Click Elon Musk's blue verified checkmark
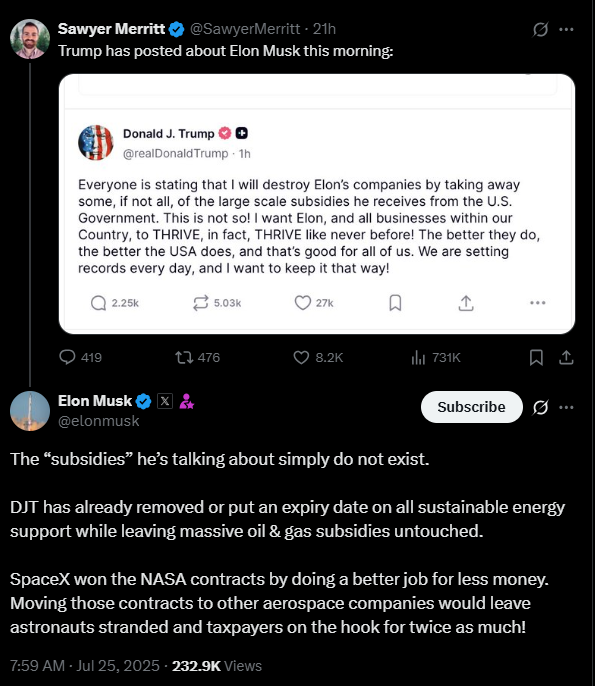This screenshot has height=686, width=595. (143, 401)
